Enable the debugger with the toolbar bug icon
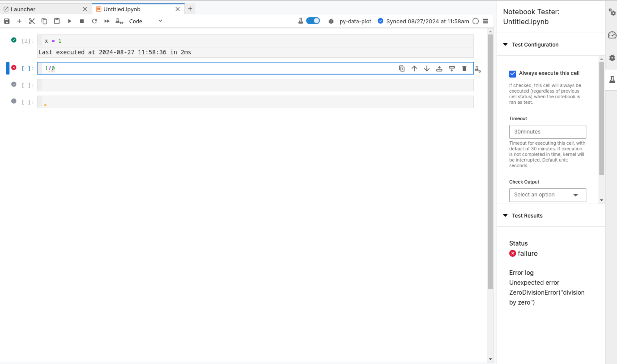This screenshot has height=364, width=617. [x=331, y=21]
